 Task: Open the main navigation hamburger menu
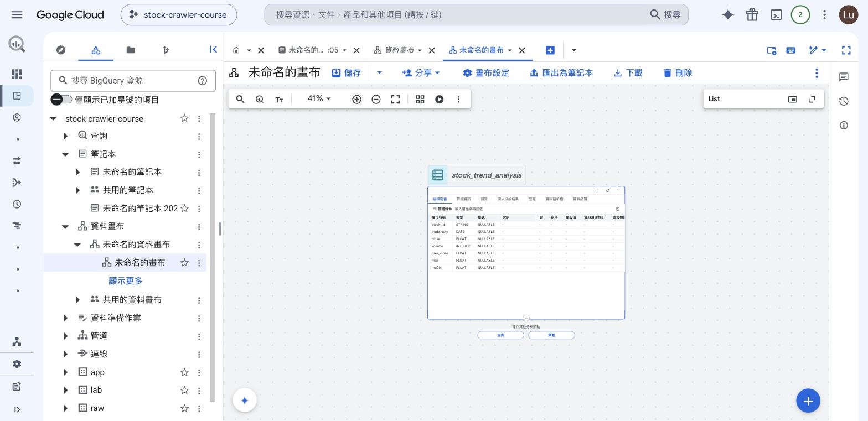(x=17, y=15)
